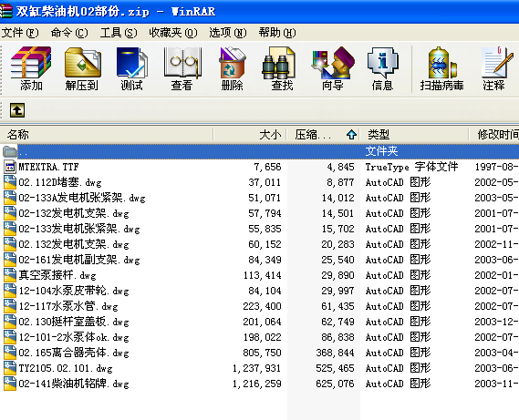This screenshot has height=420, width=519.
Task: Sort by Size (大小) column header
Action: (x=250, y=135)
